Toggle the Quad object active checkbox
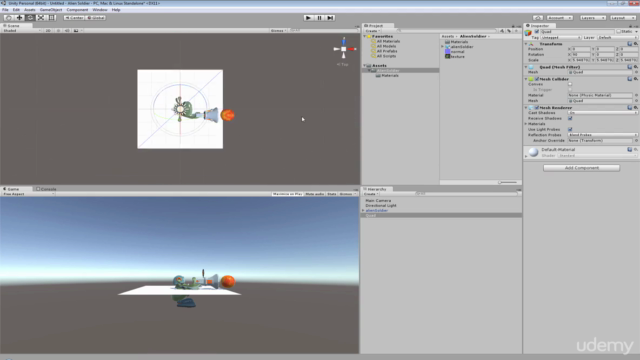This screenshot has height=360, width=640. tap(537, 31)
